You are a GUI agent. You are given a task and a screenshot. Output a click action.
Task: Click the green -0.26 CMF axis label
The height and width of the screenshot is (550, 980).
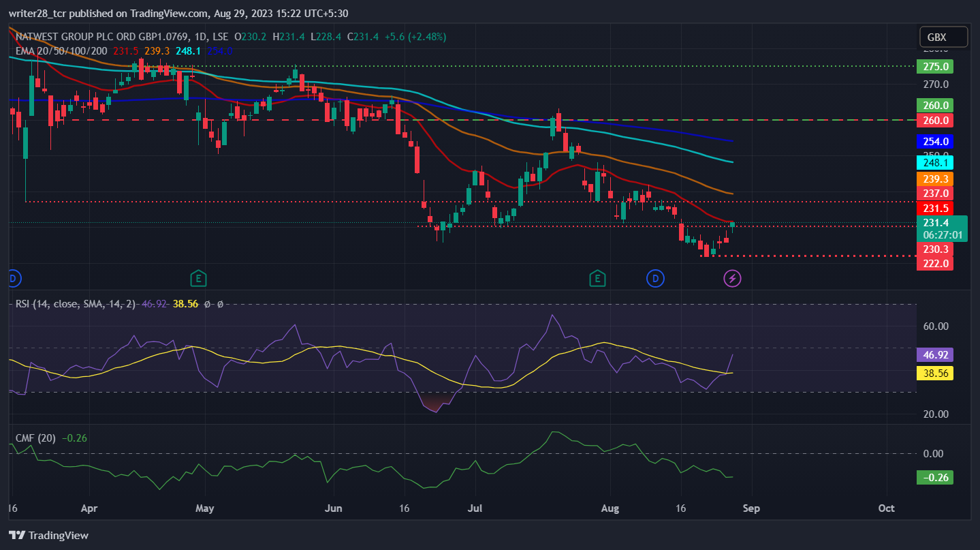click(x=935, y=478)
